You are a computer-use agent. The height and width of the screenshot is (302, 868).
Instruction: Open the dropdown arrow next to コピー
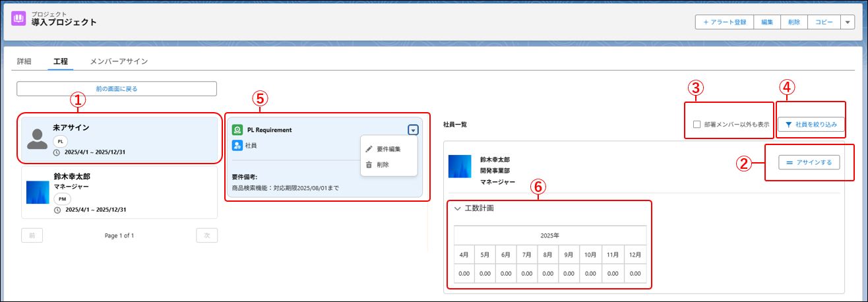pos(848,22)
